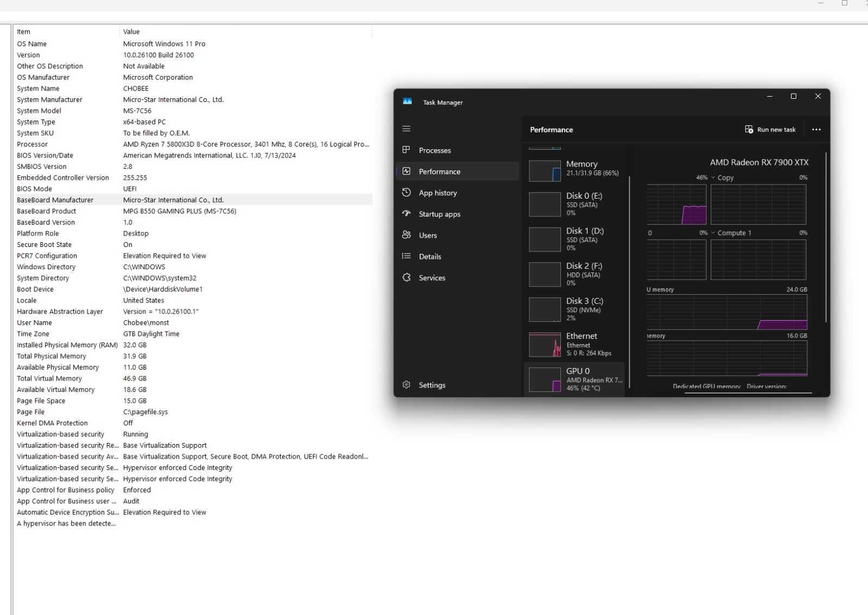
Task: Open the three-dot more options menu
Action: coord(816,129)
